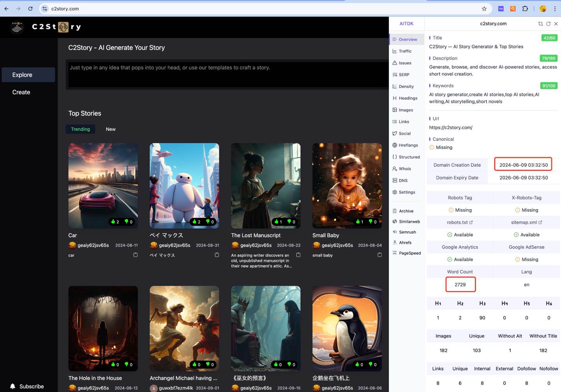Open Chrome's three-dot menu
The height and width of the screenshot is (392, 561).
point(555,9)
